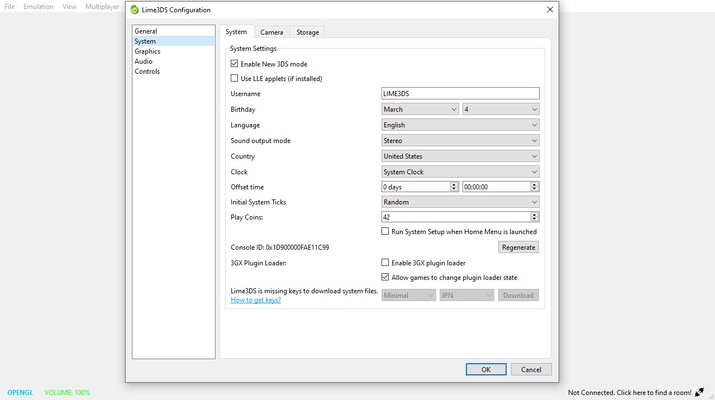
Task: Expand the Language dropdown
Action: click(460, 125)
